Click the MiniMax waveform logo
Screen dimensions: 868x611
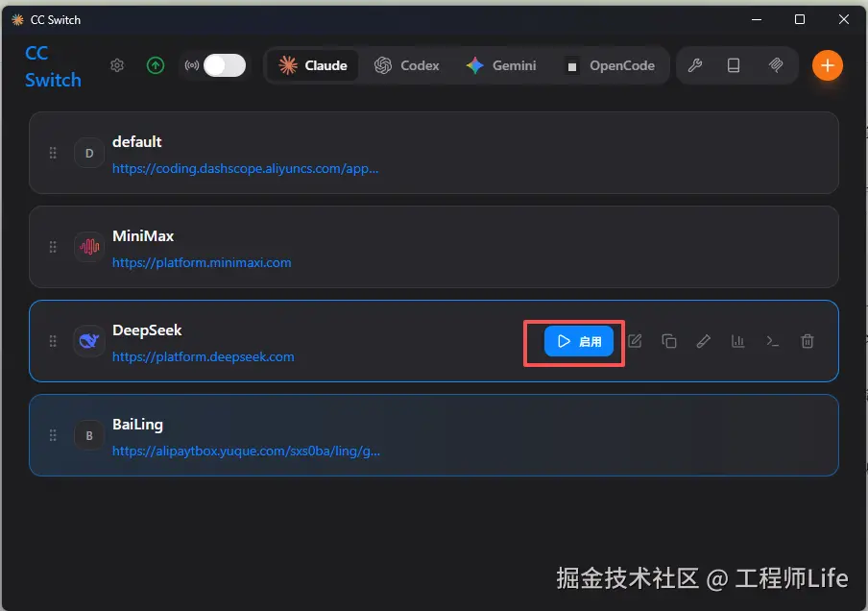click(x=89, y=247)
